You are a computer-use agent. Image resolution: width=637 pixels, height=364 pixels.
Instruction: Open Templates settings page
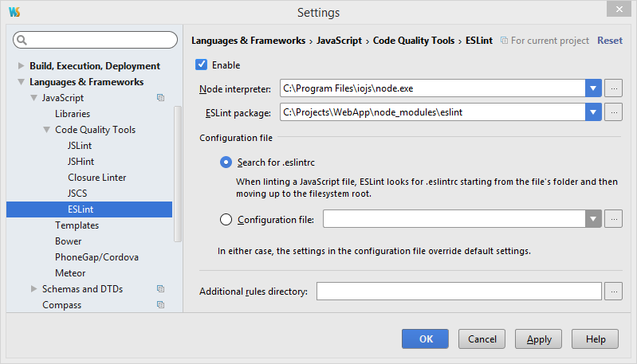(77, 225)
